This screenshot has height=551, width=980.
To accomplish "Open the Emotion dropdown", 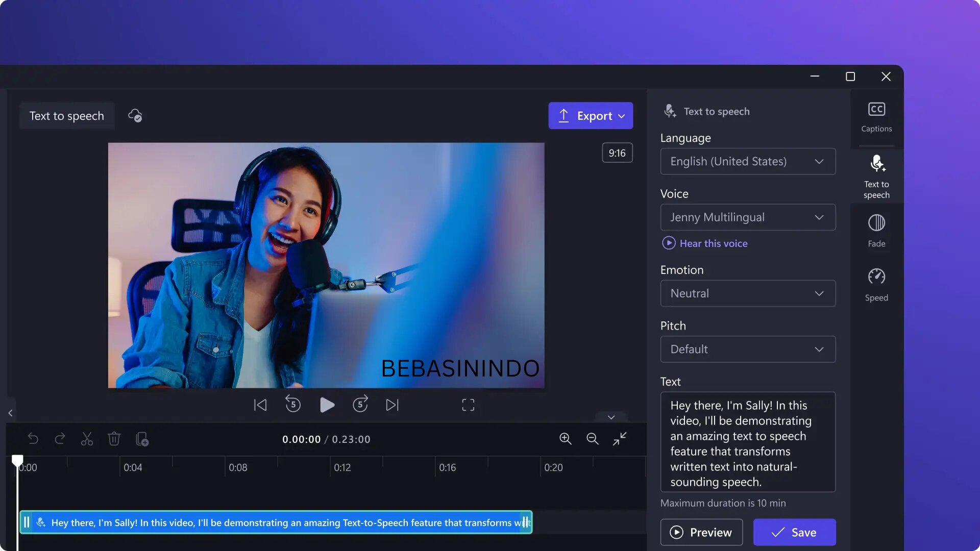I will pos(748,293).
